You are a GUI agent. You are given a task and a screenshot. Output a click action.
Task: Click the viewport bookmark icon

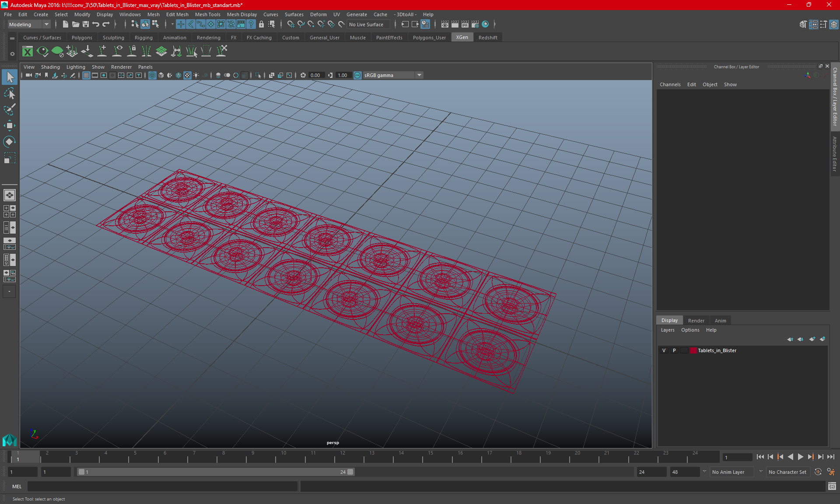tap(46, 75)
